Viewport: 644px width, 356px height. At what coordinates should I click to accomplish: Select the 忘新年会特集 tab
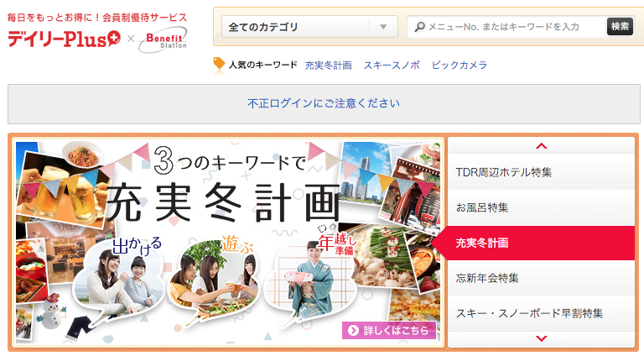click(x=542, y=278)
